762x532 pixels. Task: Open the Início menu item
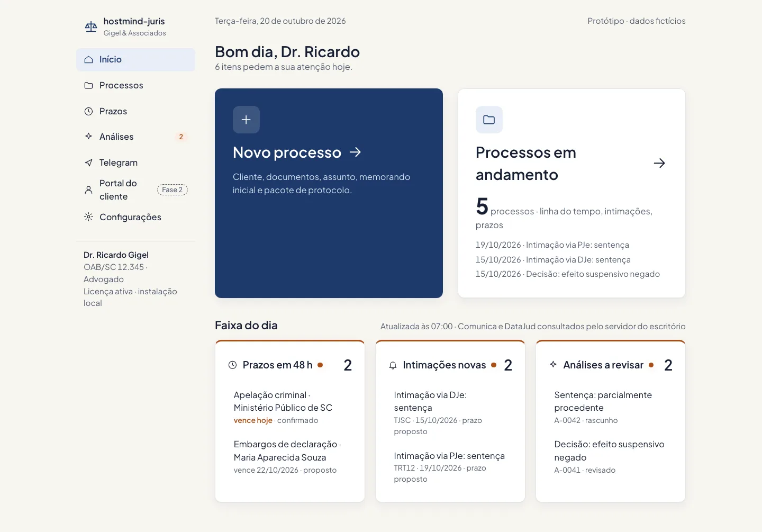coord(135,60)
